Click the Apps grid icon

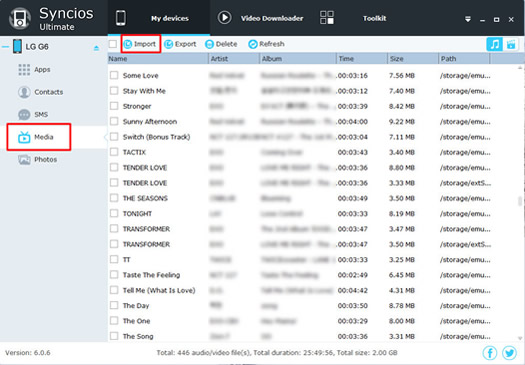pos(24,70)
